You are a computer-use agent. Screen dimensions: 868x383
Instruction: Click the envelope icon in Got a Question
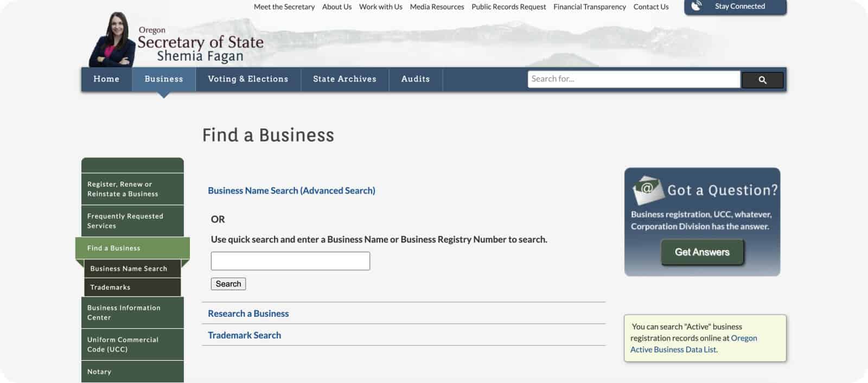pos(648,189)
